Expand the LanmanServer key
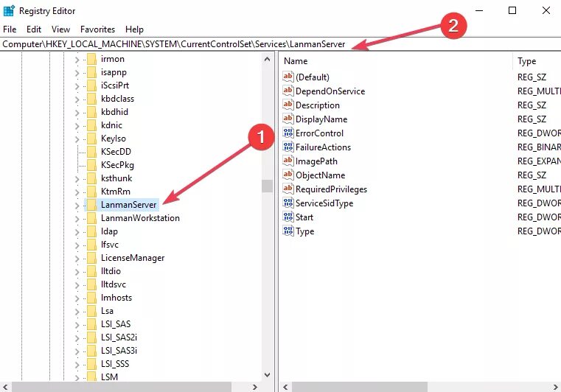Viewport: 561px width, 392px height. [x=77, y=206]
